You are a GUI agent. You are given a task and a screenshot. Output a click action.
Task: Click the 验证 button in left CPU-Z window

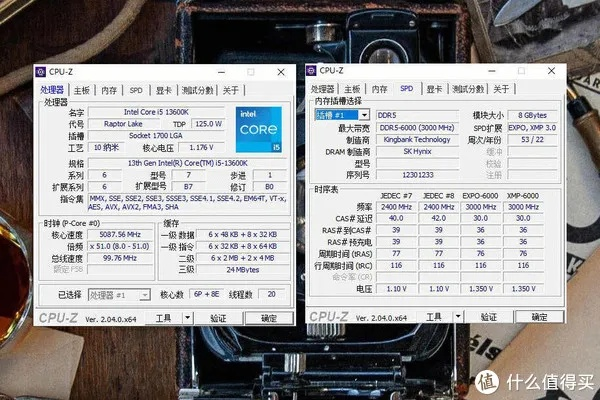(x=218, y=318)
